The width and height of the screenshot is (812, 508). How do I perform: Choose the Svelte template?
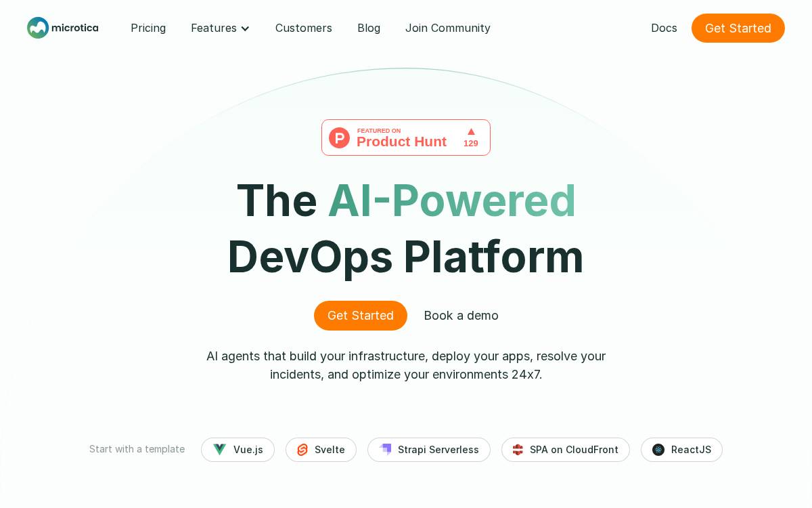pyautogui.click(x=321, y=450)
